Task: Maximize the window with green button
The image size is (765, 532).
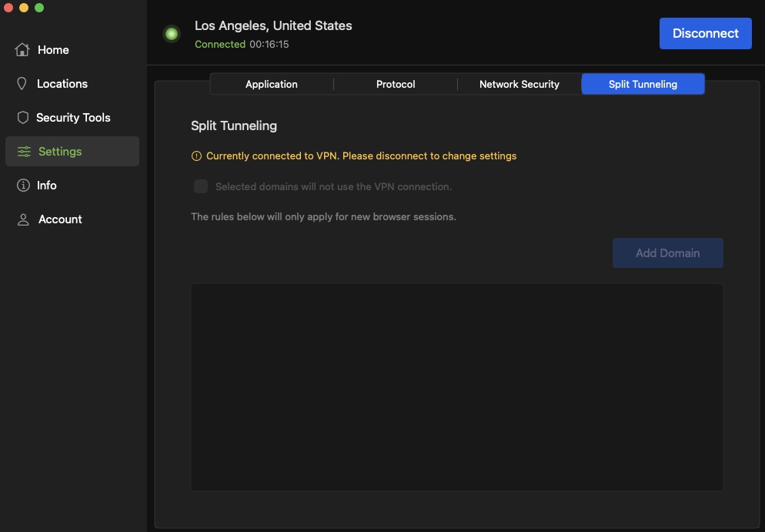Action: (39, 8)
